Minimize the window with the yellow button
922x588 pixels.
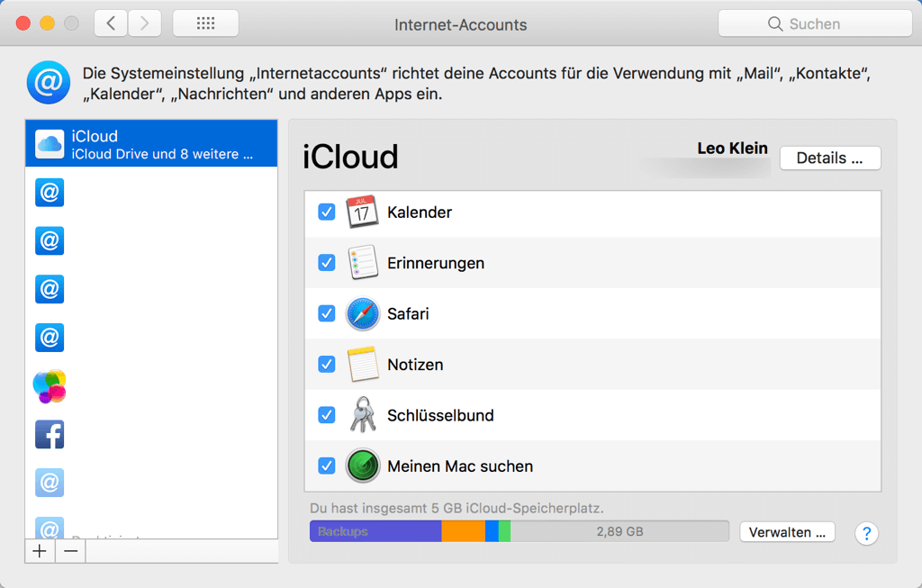pyautogui.click(x=47, y=23)
